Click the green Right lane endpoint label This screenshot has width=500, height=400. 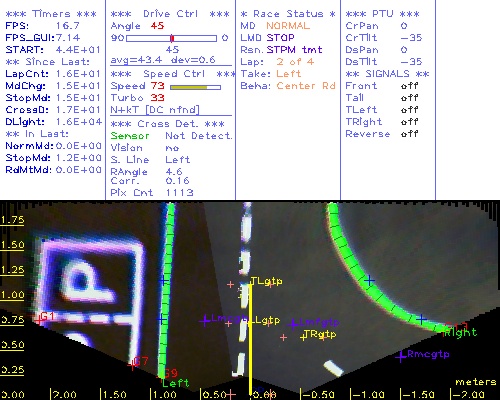coord(460,333)
